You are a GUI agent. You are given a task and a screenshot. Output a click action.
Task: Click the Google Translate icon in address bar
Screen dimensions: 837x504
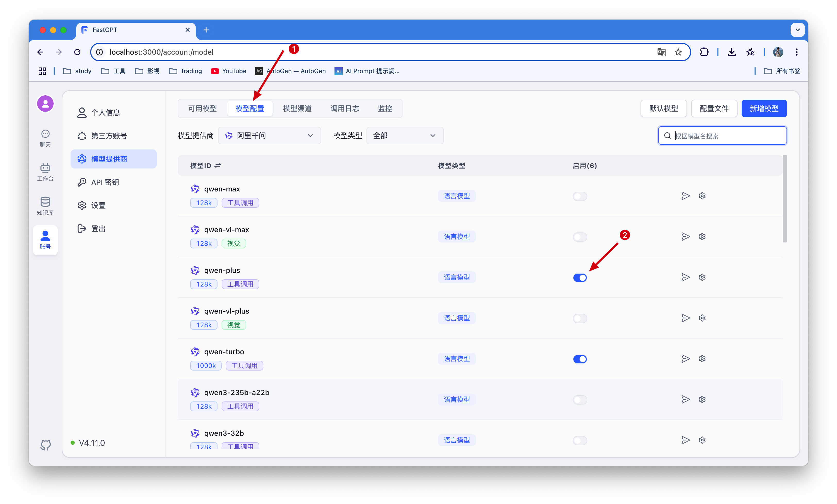click(662, 52)
